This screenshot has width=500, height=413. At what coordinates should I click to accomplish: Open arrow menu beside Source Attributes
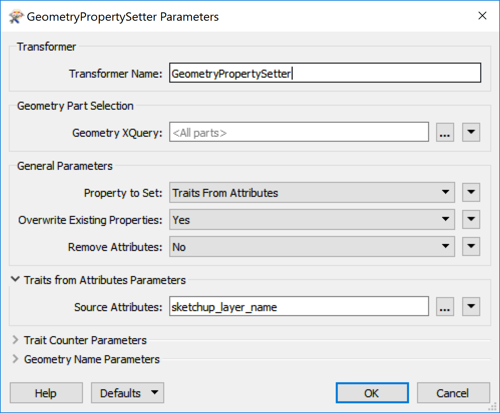[x=471, y=306]
